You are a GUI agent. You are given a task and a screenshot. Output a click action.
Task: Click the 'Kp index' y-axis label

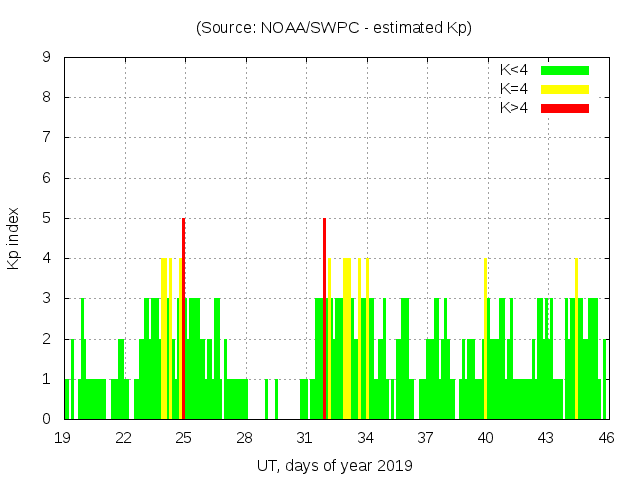tap(14, 239)
